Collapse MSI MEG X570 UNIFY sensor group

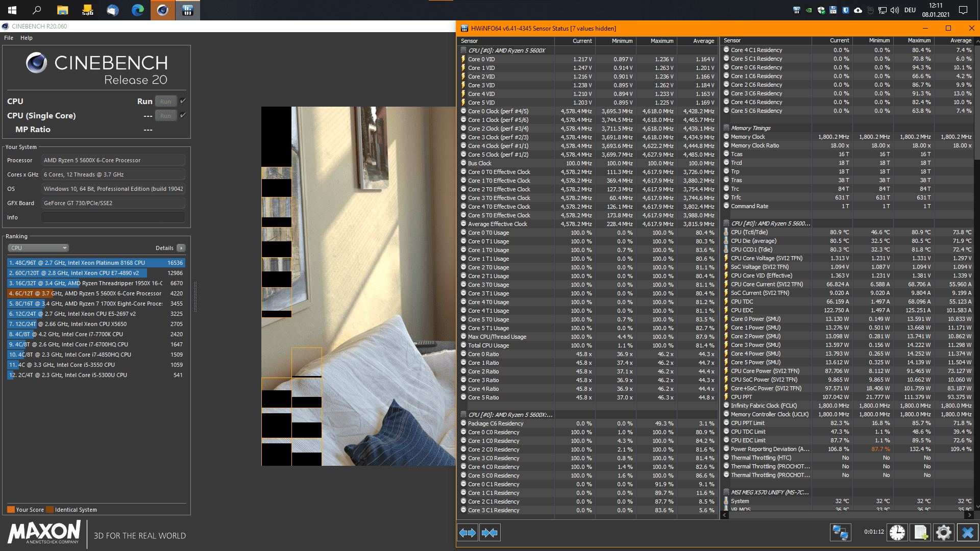click(726, 492)
